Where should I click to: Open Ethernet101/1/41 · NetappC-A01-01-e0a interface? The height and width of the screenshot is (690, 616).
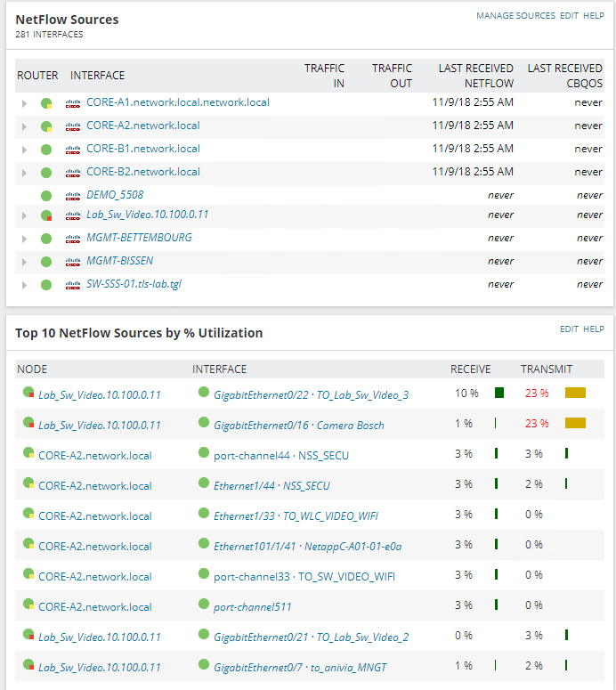point(308,547)
